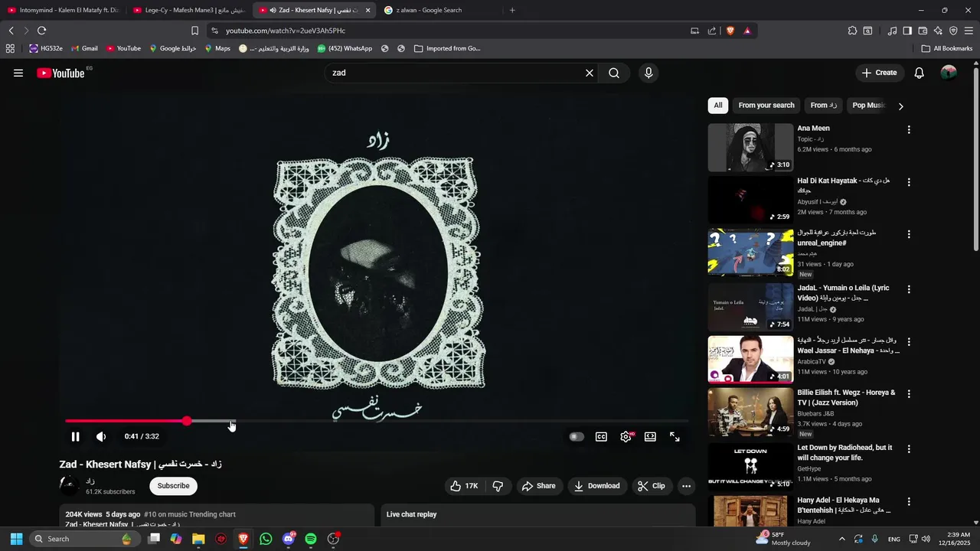Open options for unreal_engine# video
Screen dimensions: 980x551
pyautogui.click(x=909, y=235)
